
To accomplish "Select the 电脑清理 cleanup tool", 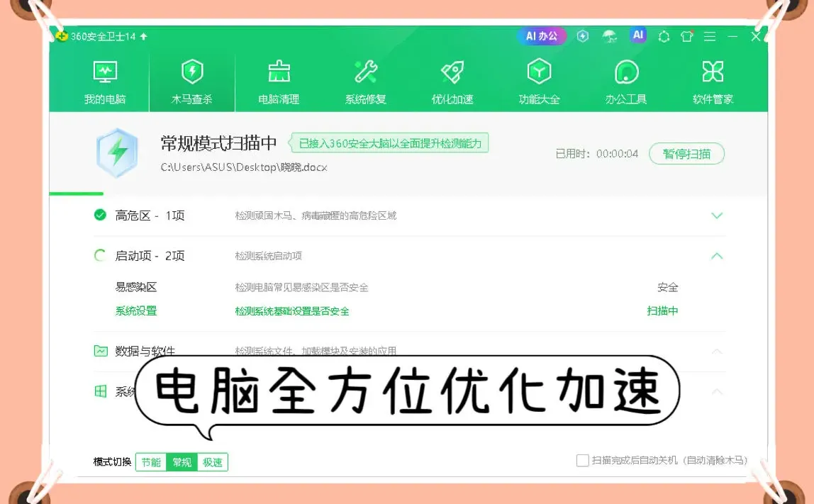I will pyautogui.click(x=278, y=82).
